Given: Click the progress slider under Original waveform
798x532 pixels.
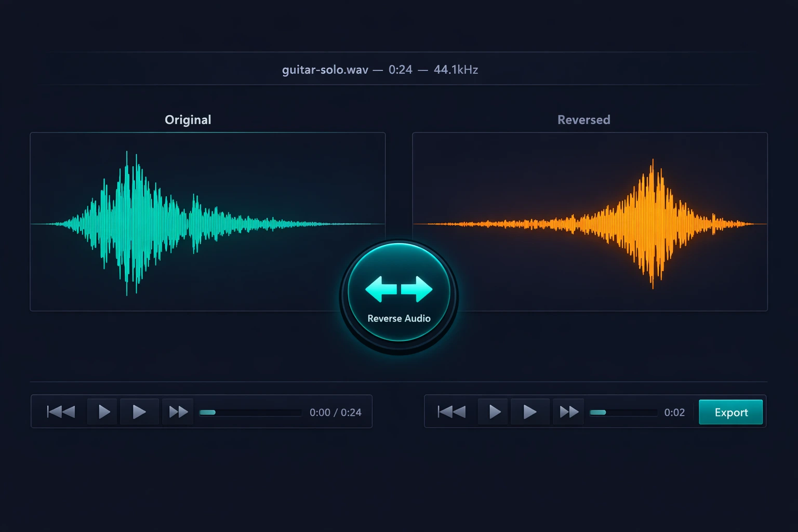Looking at the screenshot, I should tap(250, 412).
